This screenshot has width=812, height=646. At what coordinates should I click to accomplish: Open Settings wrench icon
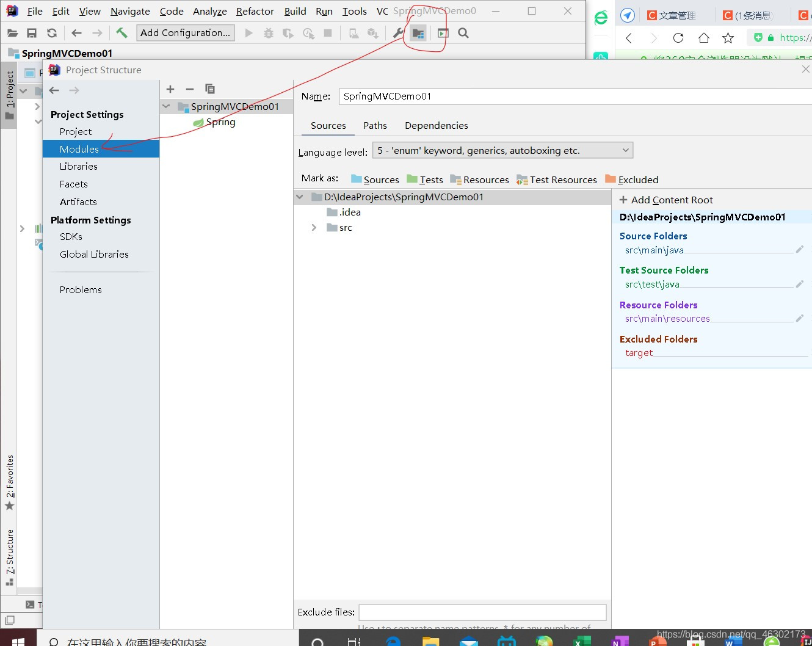(x=398, y=33)
